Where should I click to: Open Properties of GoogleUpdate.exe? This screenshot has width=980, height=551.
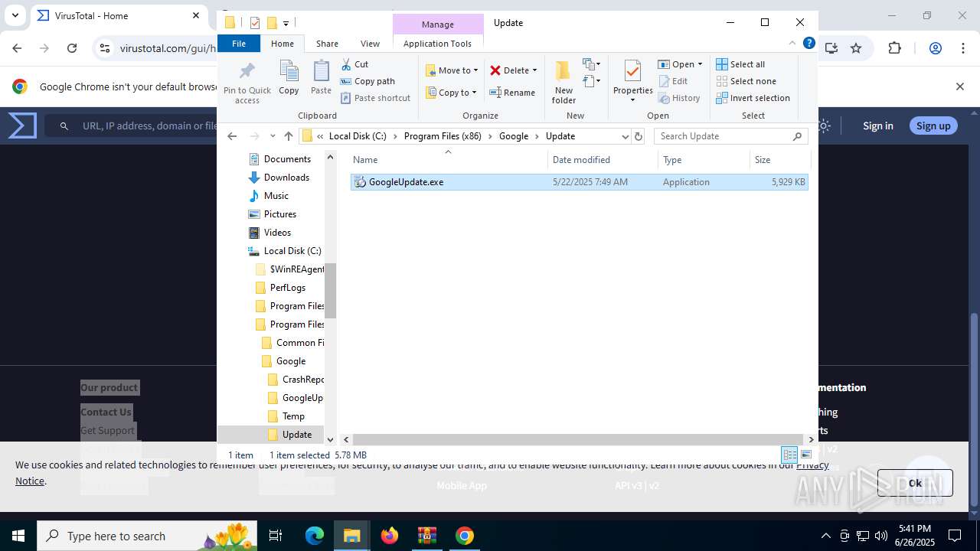[632, 83]
